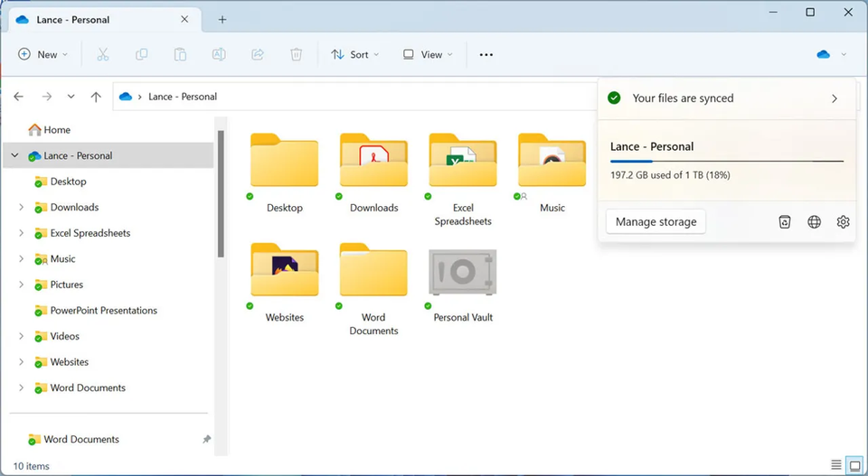Switch to large icons view layout
Screen dimensions: 868x476
[854, 465]
